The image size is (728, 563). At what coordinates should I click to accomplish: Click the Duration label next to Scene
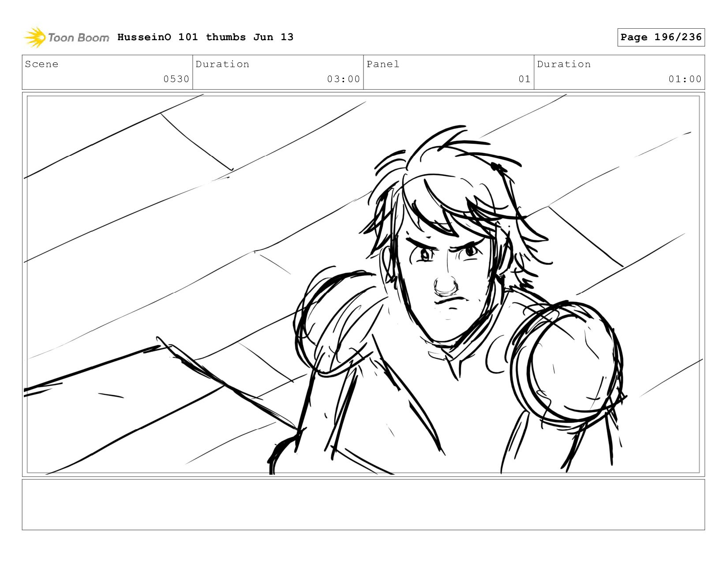click(222, 64)
